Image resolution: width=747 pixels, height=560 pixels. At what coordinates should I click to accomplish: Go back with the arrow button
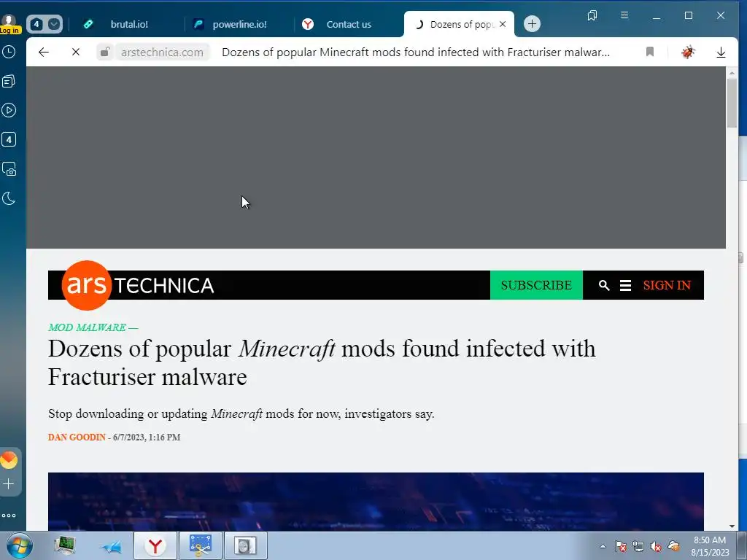pos(44,52)
